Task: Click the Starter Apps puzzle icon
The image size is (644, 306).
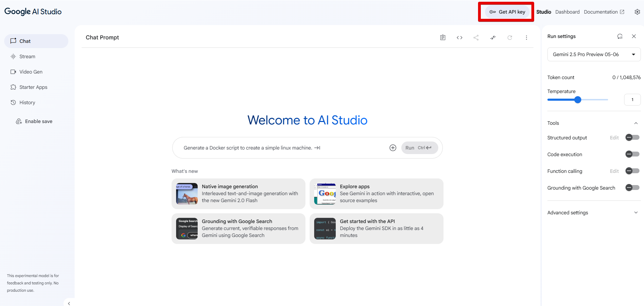Action: tap(13, 87)
